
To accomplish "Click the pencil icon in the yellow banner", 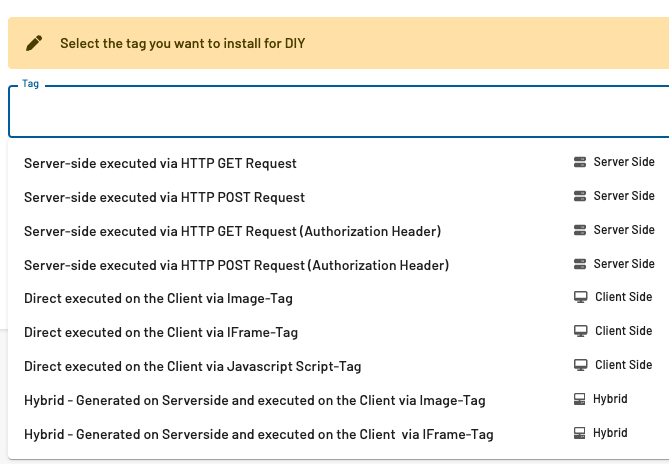I will [34, 43].
